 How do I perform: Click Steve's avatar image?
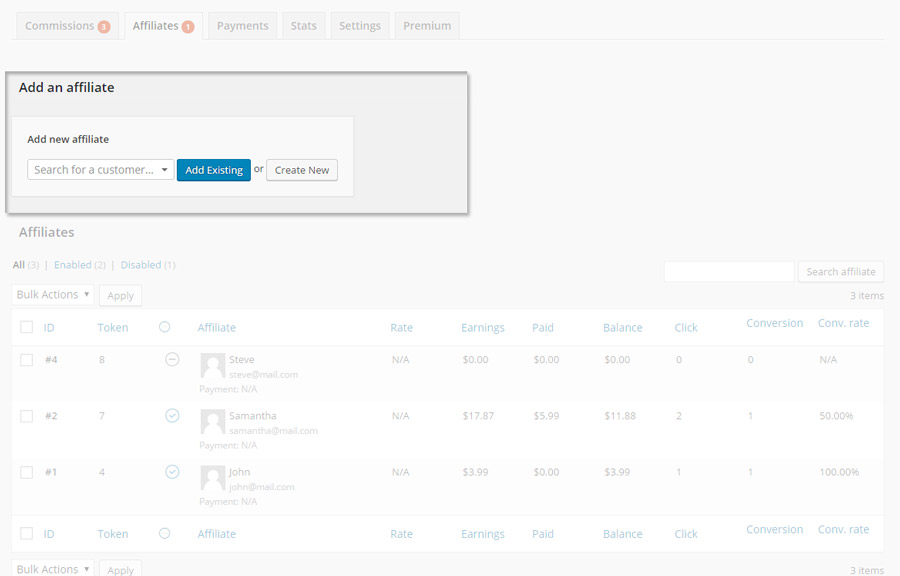[212, 365]
